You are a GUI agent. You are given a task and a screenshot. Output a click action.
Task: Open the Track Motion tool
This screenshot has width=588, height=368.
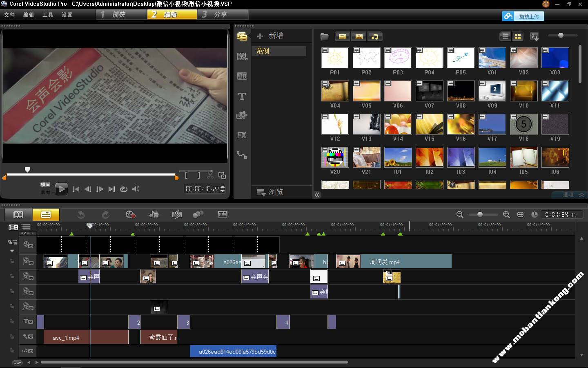(x=198, y=214)
